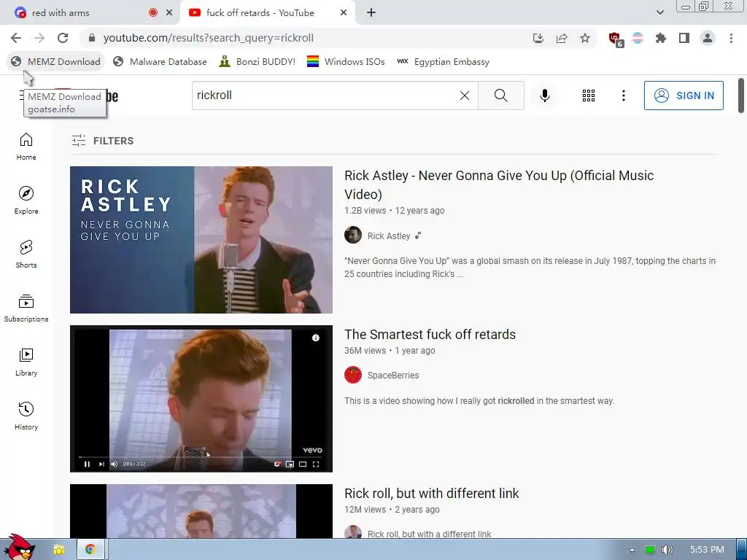747x560 pixels.
Task: Click the Rick Astley channel avatar
Action: (x=353, y=235)
